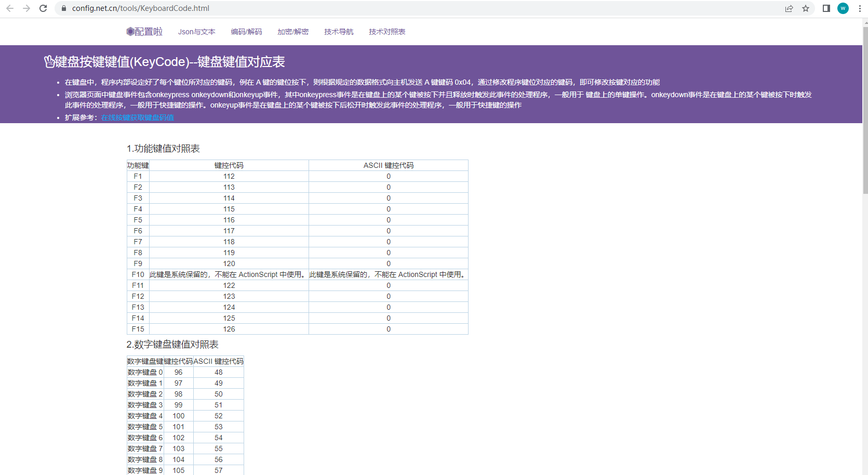Screen dimensions: 868x475
Task: Click the 配置啦 site logo icon
Action: (130, 32)
